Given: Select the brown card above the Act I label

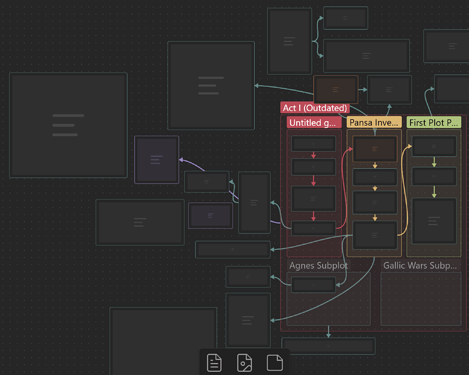Looking at the screenshot, I should pyautogui.click(x=336, y=89).
